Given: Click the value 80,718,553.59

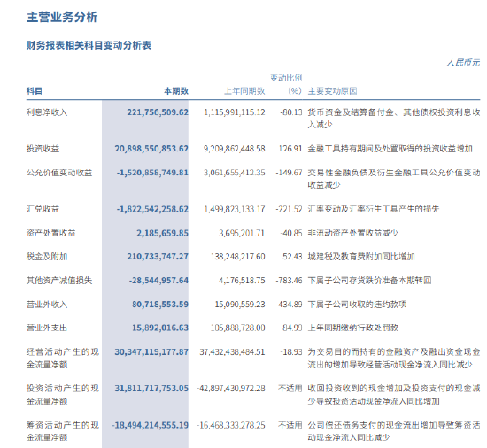Looking at the screenshot, I should coord(160,305).
